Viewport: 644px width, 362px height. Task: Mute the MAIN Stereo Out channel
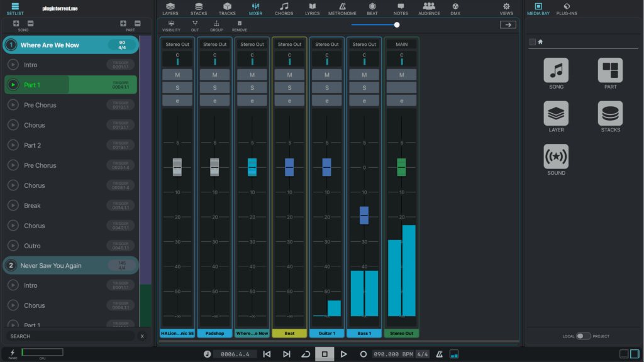point(402,75)
